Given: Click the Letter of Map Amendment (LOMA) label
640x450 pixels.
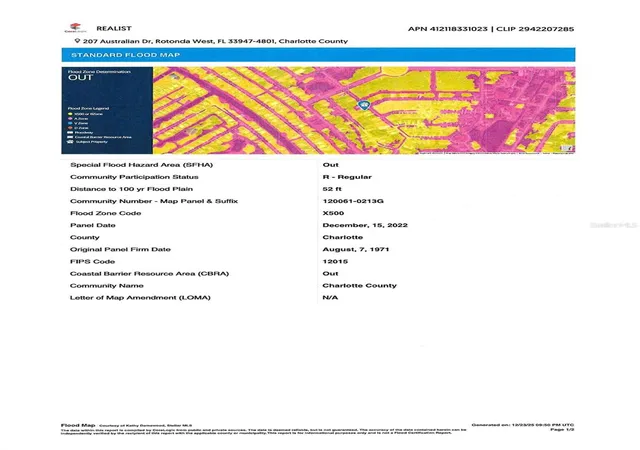Looking at the screenshot, I should click(140, 298).
